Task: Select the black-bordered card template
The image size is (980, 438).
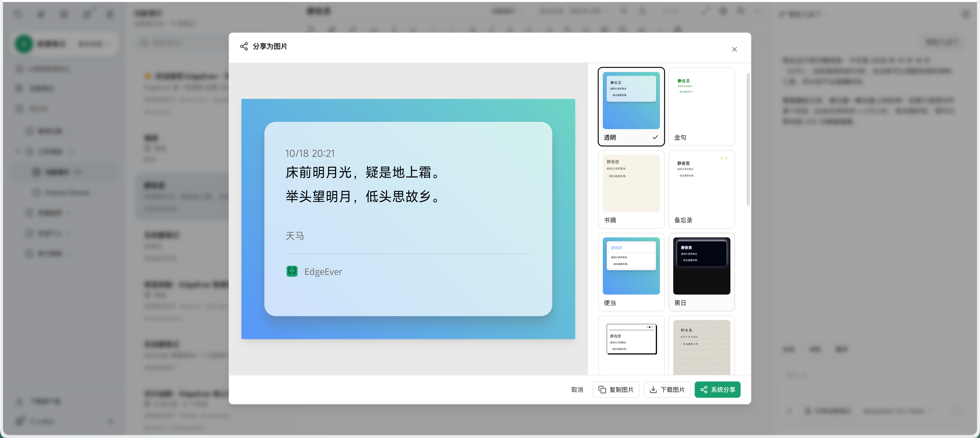Action: click(631, 345)
